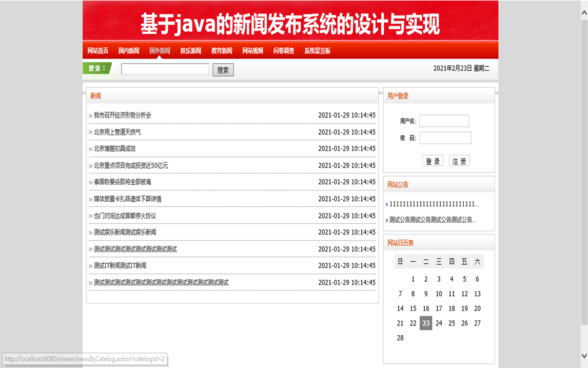Click the 六 weekday header in calendar

pos(477,261)
